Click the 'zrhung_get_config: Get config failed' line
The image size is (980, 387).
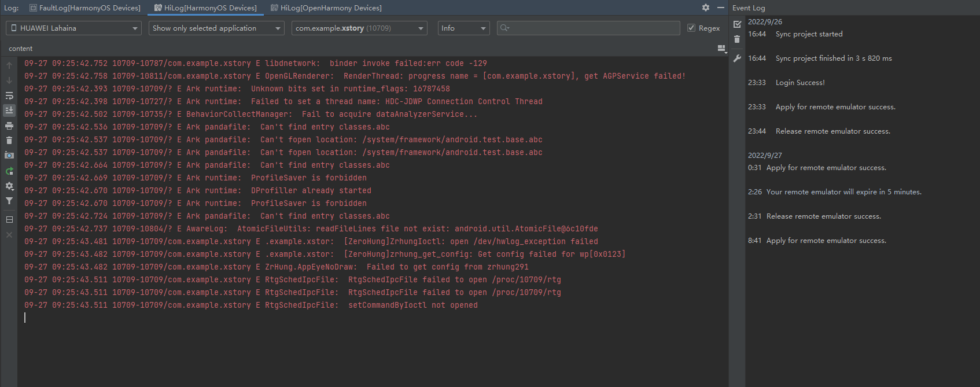click(325, 254)
